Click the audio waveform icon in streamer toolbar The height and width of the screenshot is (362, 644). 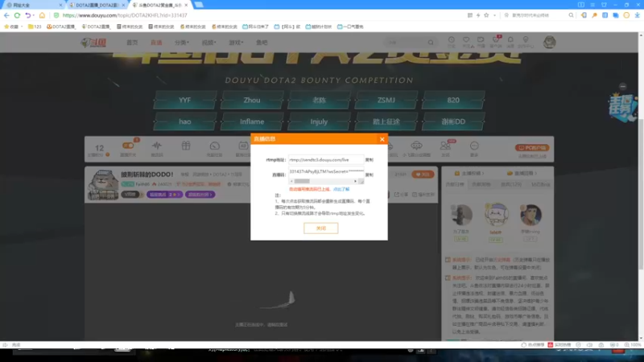(x=157, y=146)
